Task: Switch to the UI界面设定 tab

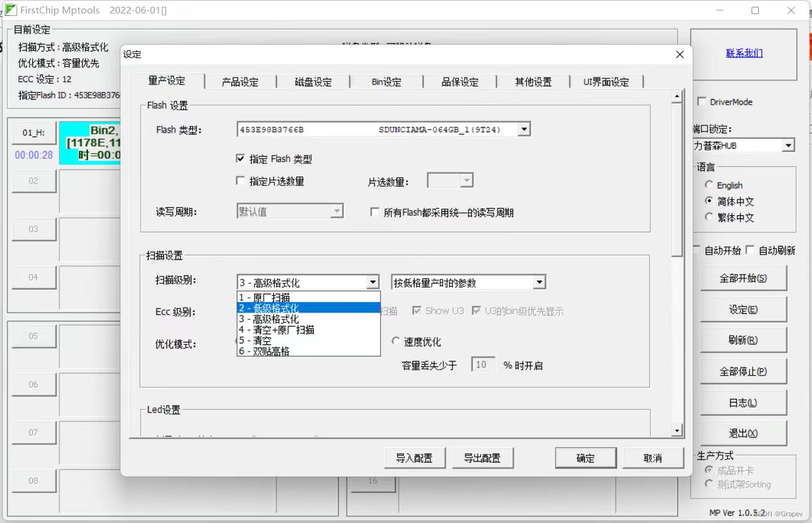Action: 606,81
